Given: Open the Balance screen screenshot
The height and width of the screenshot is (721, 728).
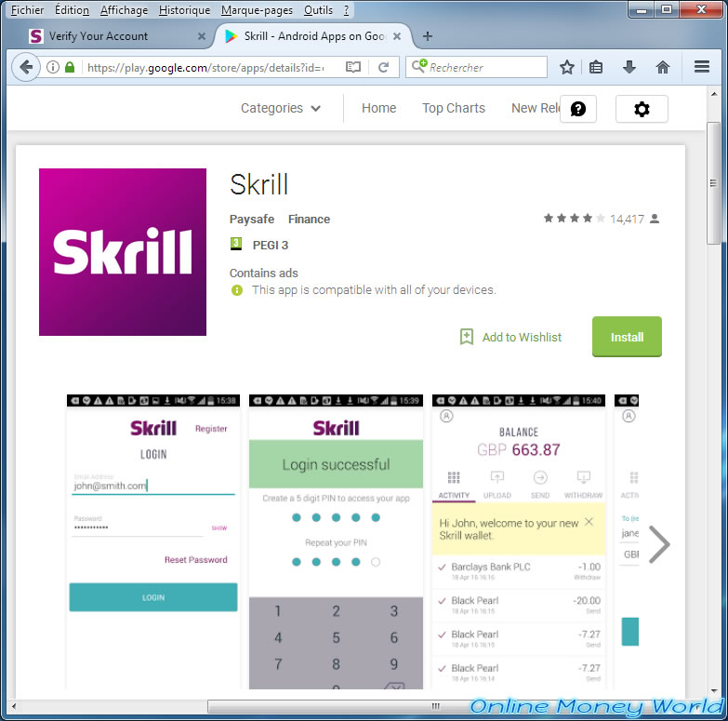Looking at the screenshot, I should [519, 541].
